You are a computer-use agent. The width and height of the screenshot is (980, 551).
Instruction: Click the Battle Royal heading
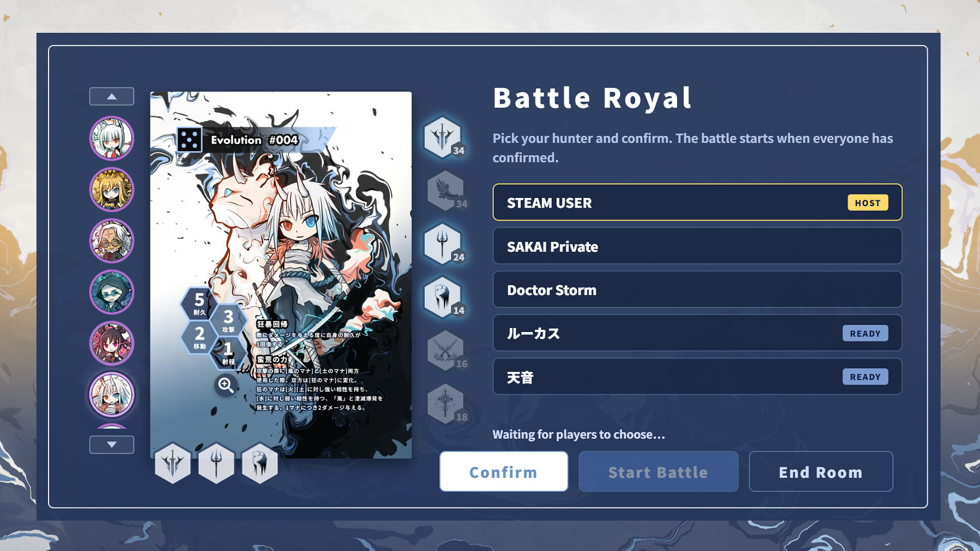click(x=592, y=98)
